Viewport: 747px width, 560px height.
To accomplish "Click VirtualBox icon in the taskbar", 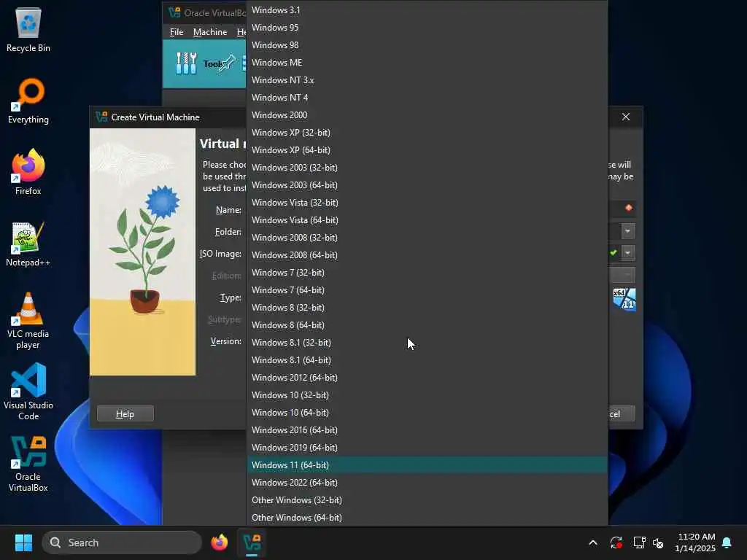I will (252, 542).
